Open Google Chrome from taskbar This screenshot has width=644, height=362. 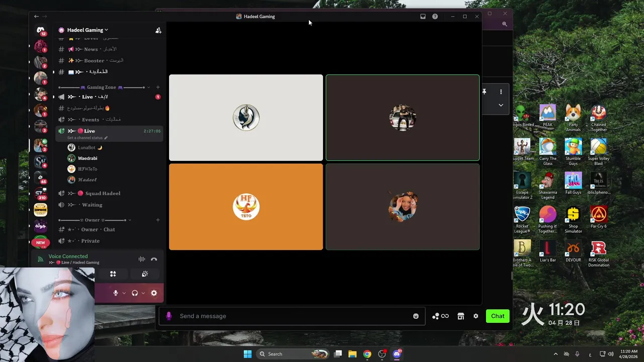[367, 354]
